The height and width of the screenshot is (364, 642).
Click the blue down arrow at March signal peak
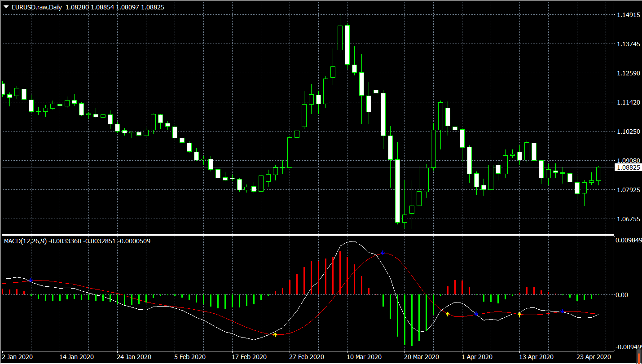coord(383,253)
